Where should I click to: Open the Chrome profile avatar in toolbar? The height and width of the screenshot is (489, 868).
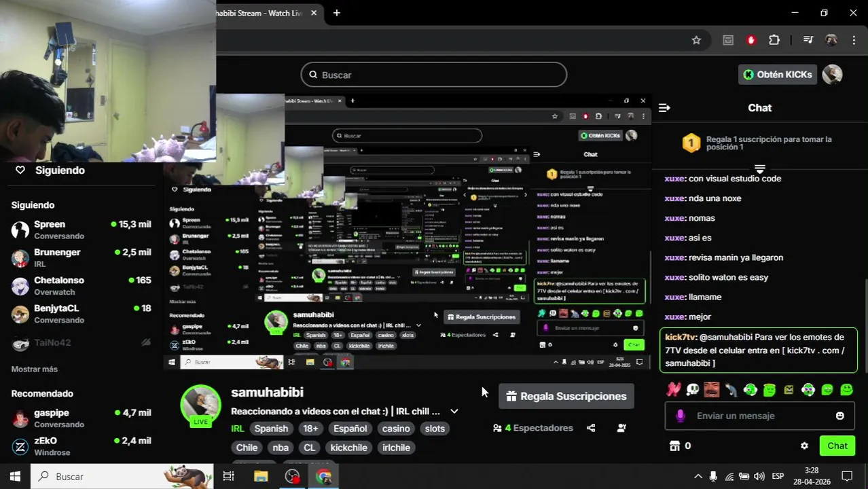point(831,40)
